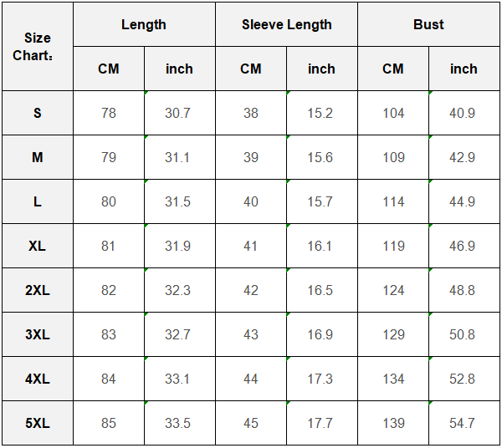
Task: Click the 32.7 inch length cell
Action: pos(178,334)
